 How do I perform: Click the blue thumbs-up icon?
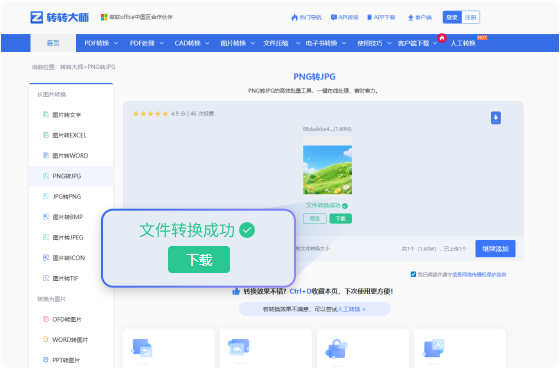[x=236, y=291]
